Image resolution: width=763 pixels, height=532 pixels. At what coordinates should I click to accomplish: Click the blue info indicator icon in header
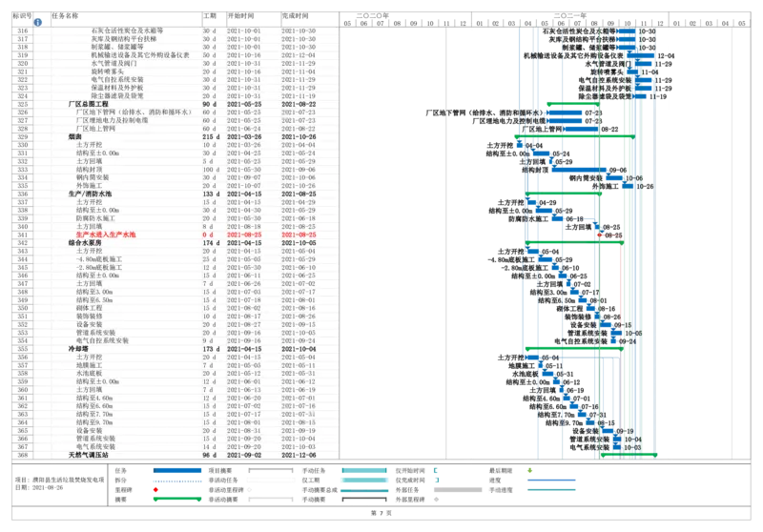click(x=38, y=21)
